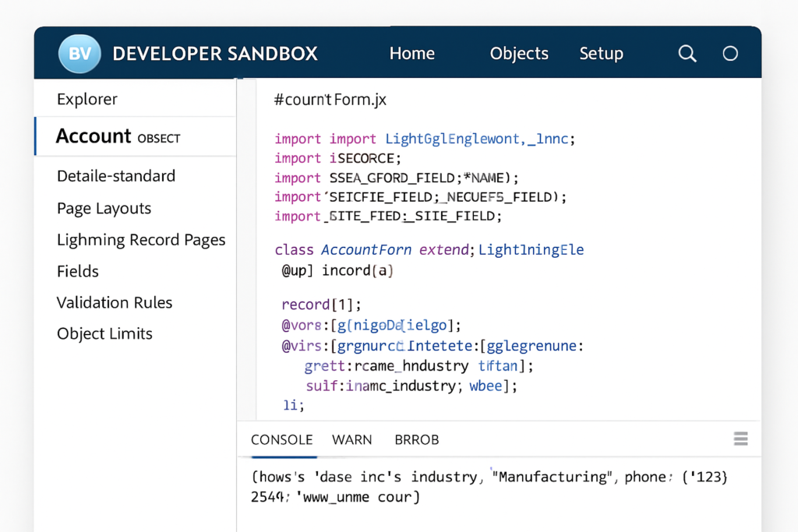Image resolution: width=798 pixels, height=532 pixels.
Task: Open the BRROB tab
Action: pos(416,439)
